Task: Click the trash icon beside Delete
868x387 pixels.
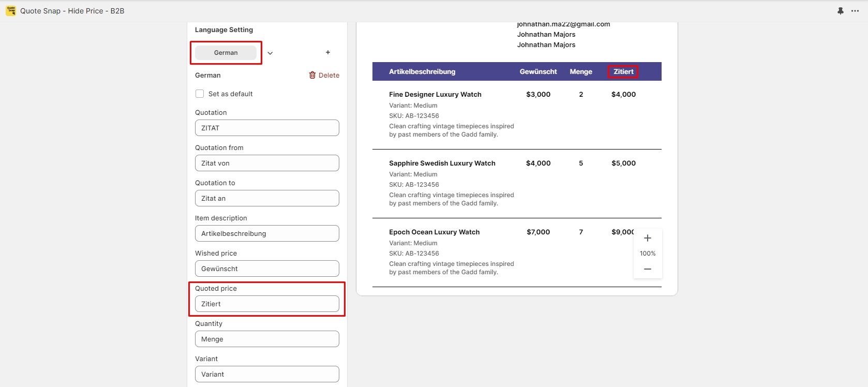Action: point(312,75)
